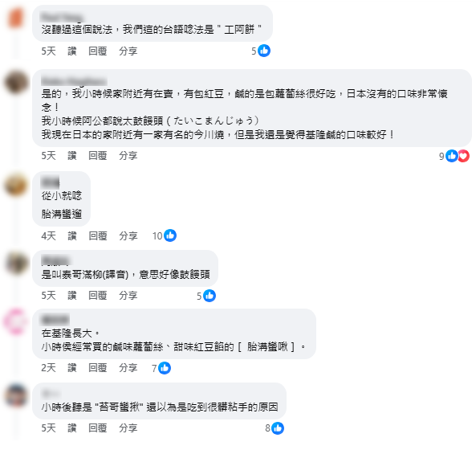This screenshot has height=450, width=476.
Task: Open the 2天 timestamp link
Action: 49,368
